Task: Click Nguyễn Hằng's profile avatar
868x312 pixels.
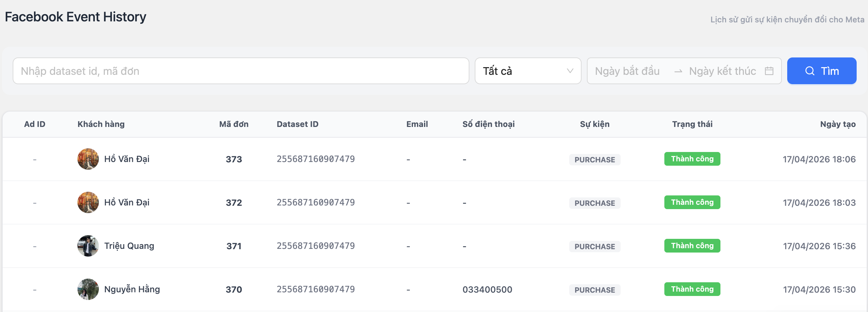Action: click(x=88, y=289)
